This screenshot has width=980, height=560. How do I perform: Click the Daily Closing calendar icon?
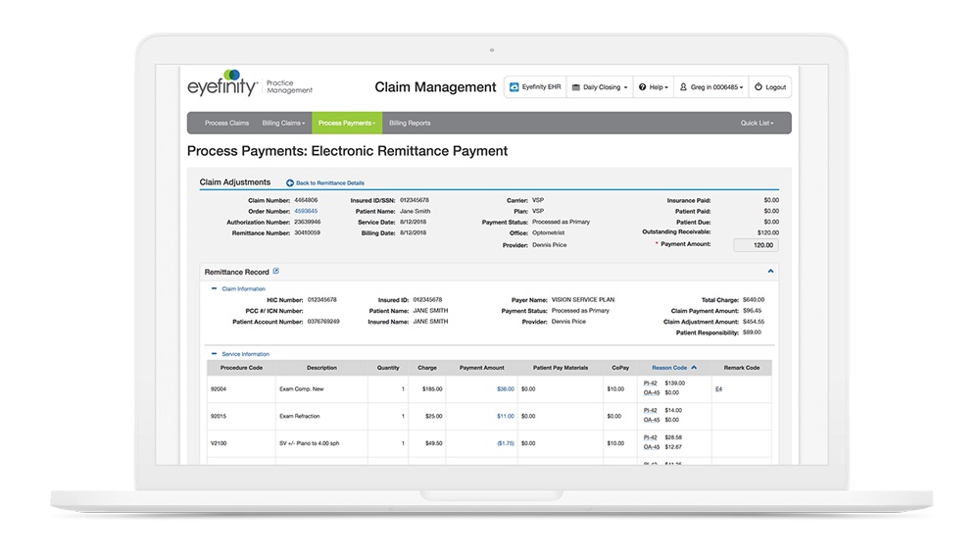click(x=575, y=87)
